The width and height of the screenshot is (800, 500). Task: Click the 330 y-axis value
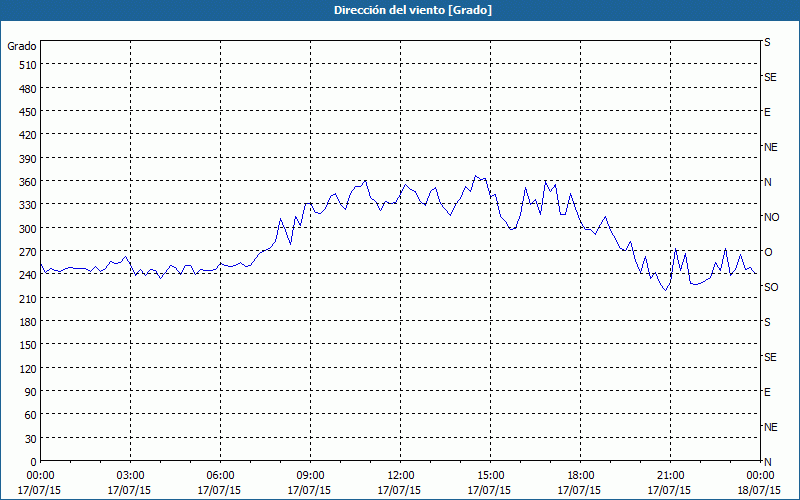click(x=29, y=205)
